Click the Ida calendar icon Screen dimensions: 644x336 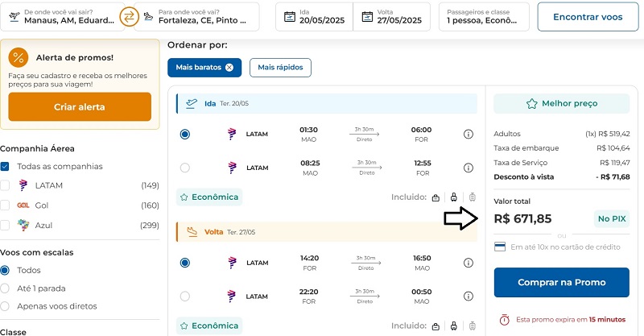[x=290, y=17]
